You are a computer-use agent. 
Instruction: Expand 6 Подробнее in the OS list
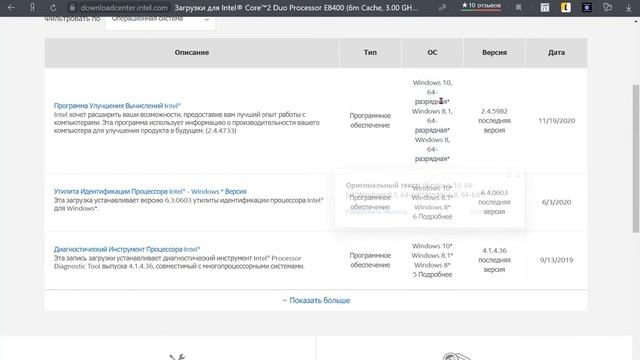pyautogui.click(x=432, y=217)
